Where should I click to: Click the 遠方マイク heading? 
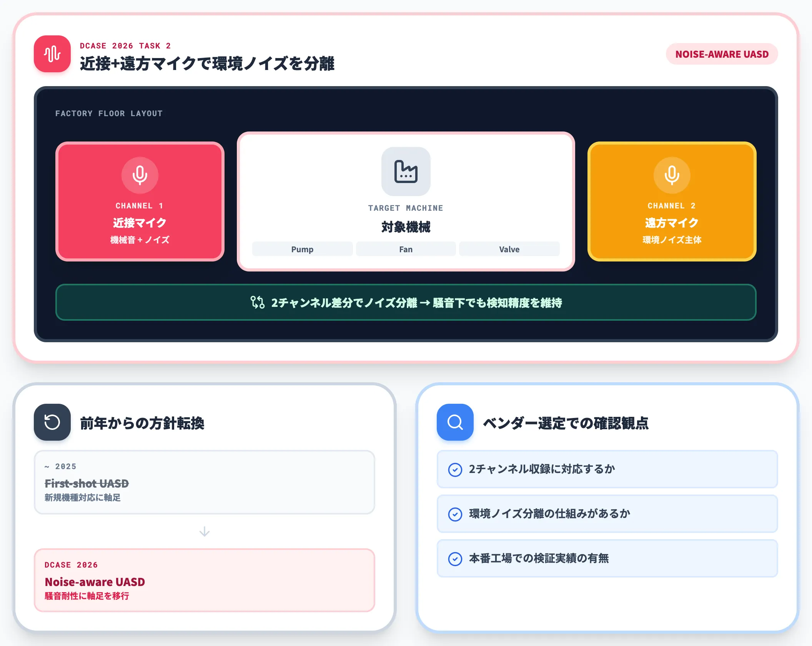coord(672,222)
